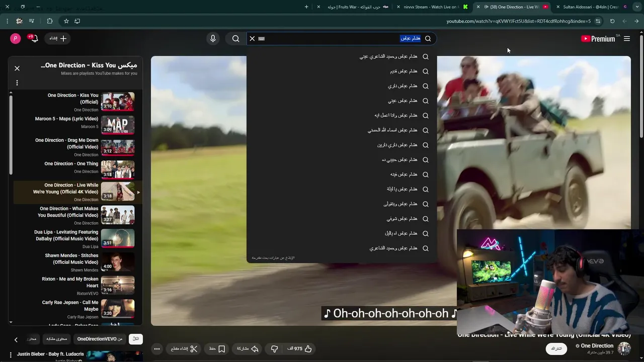Open the account avatar menu
Image resolution: width=644 pixels, height=362 pixels.
(x=15, y=39)
